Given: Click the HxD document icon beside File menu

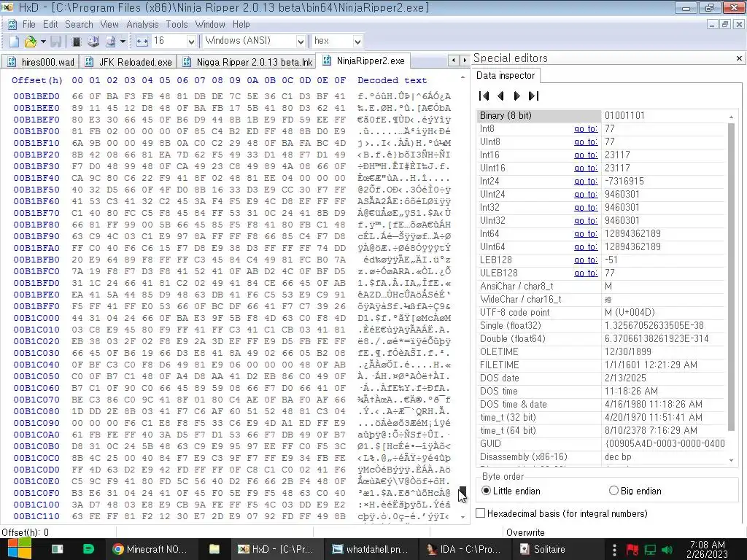Looking at the screenshot, I should [x=12, y=24].
